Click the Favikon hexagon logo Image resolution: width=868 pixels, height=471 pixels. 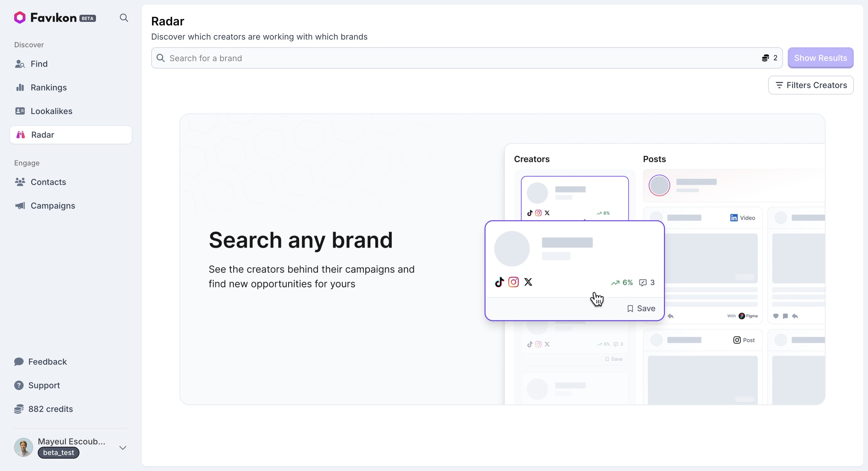[19, 17]
